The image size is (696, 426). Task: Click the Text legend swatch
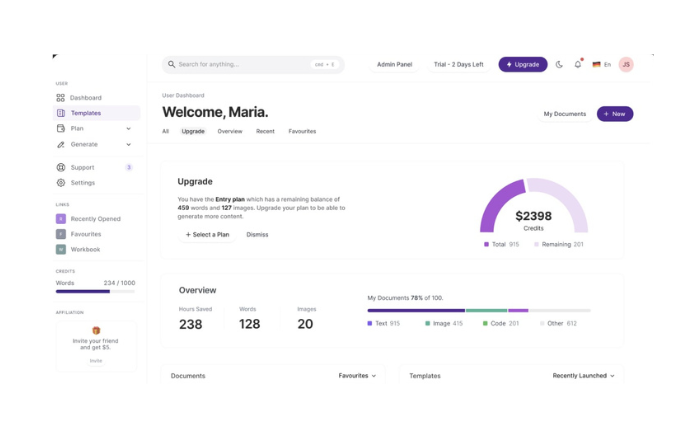(370, 323)
